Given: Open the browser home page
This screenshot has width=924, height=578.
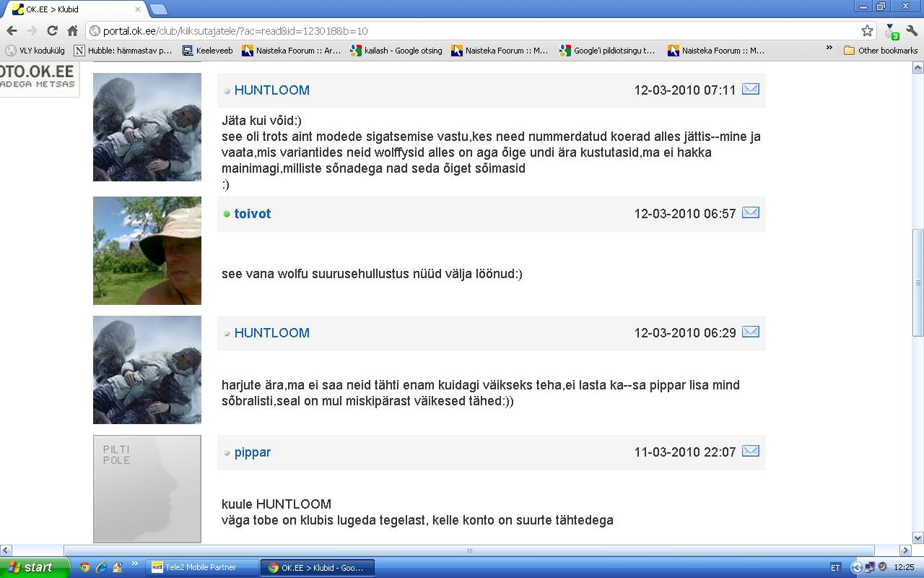Looking at the screenshot, I should click(x=72, y=31).
